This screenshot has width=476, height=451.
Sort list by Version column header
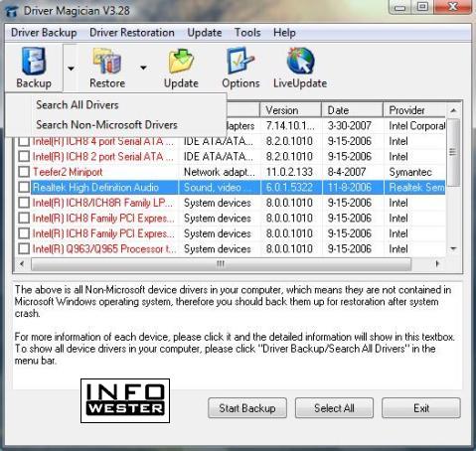click(x=291, y=110)
